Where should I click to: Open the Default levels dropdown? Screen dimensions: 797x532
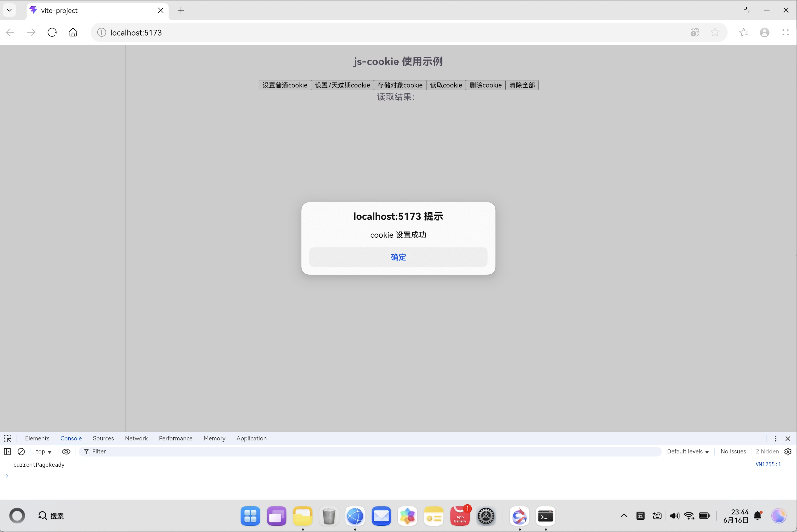pyautogui.click(x=688, y=451)
